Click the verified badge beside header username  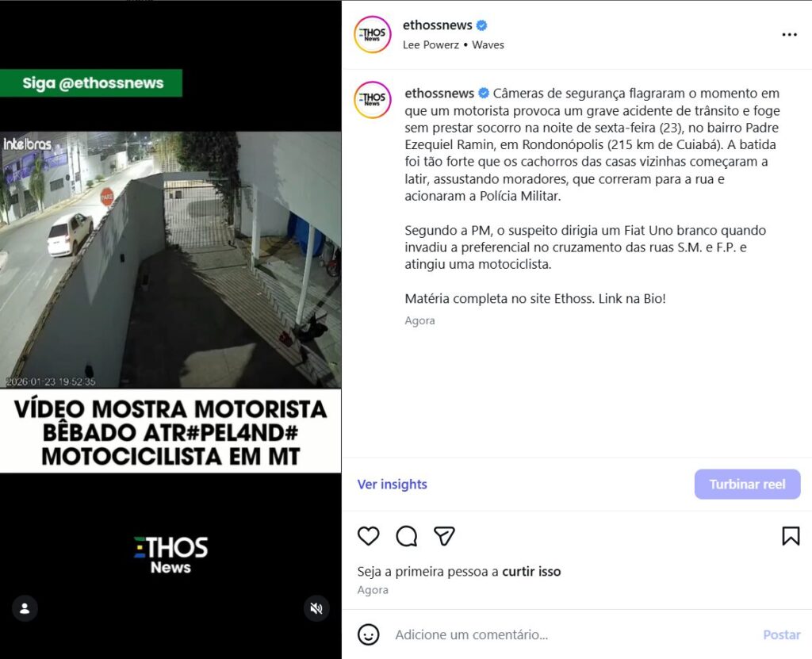pos(481,25)
